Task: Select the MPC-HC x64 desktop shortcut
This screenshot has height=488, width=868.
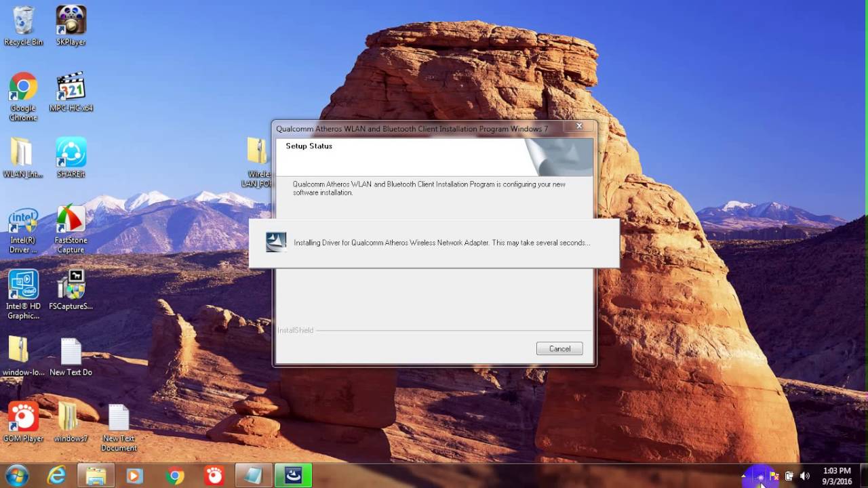Action: tap(71, 92)
